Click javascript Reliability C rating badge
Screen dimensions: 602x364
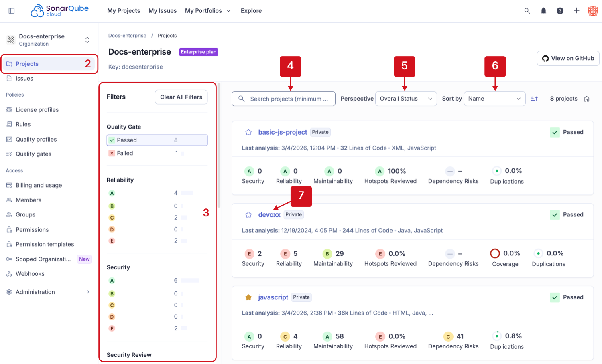[285, 336]
